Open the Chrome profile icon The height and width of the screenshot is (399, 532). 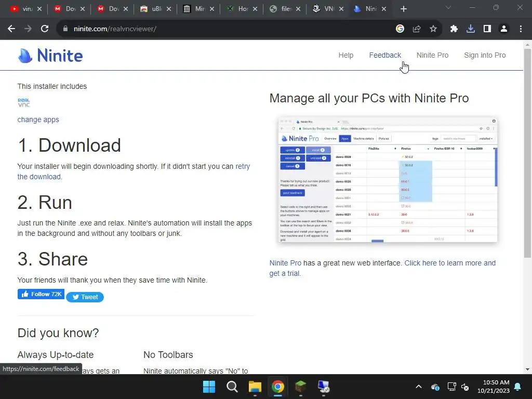[x=504, y=29]
